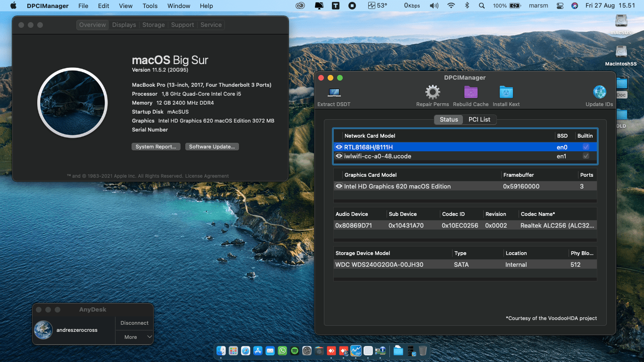Click Siri icon in menu bar
This screenshot has height=362, width=644.
(574, 6)
